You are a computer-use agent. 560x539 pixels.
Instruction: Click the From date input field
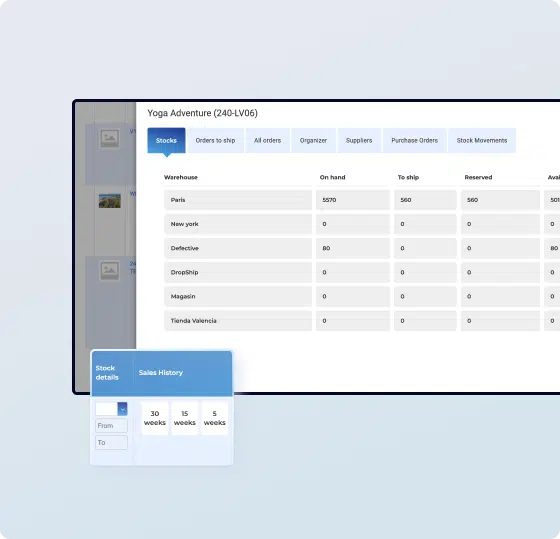pyautogui.click(x=111, y=426)
